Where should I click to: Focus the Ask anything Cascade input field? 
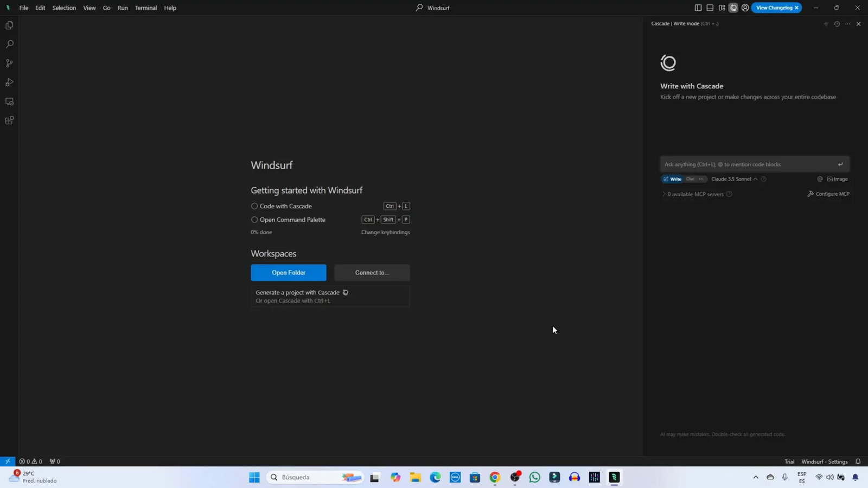(x=749, y=164)
